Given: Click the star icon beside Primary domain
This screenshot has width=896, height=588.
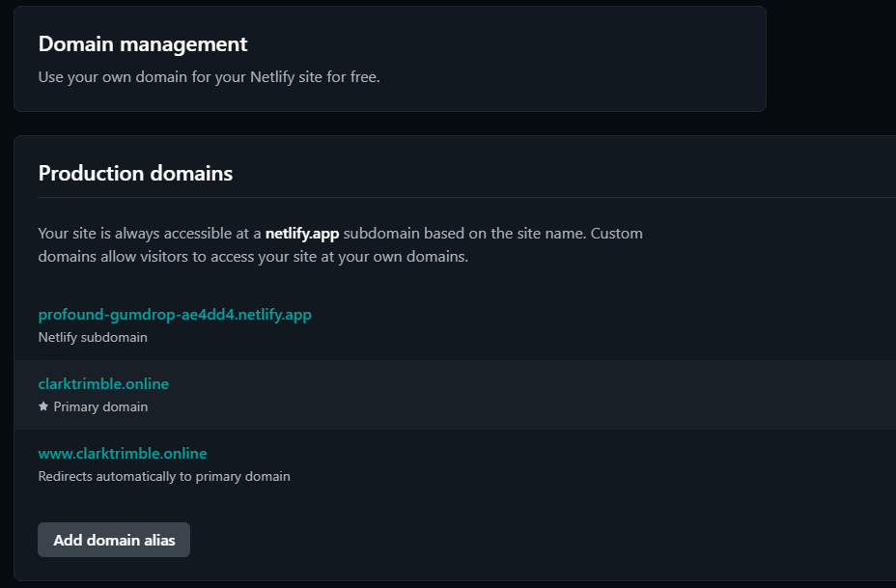Looking at the screenshot, I should (x=43, y=406).
